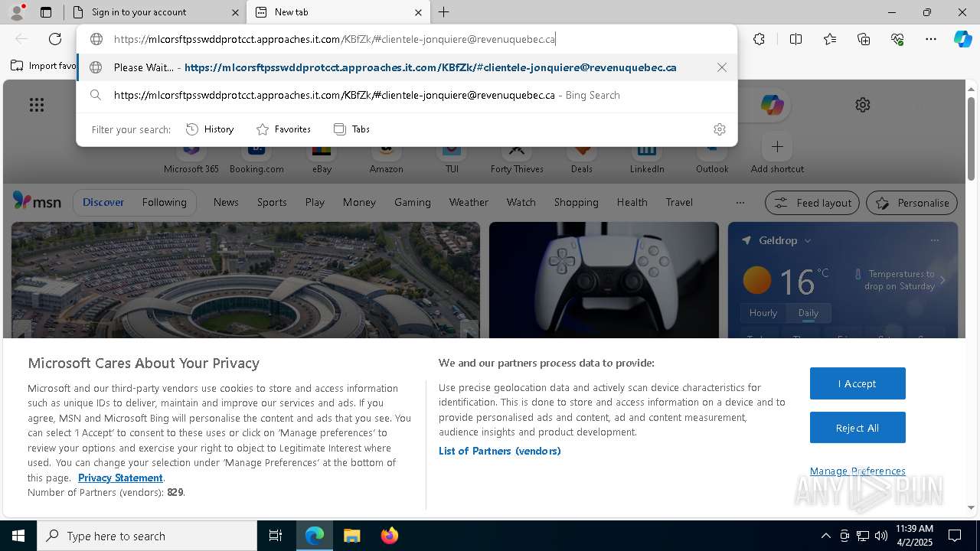
Task: Open the MSN apps grid launcher
Action: tap(37, 105)
